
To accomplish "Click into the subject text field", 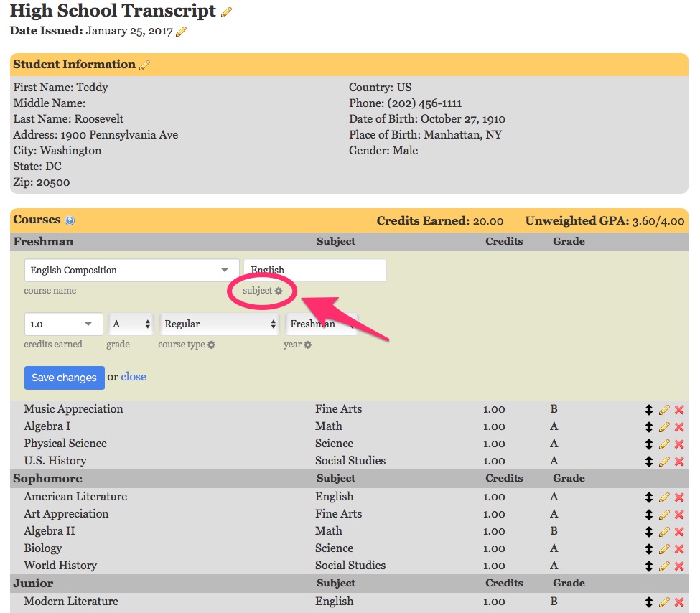I will point(314,271).
